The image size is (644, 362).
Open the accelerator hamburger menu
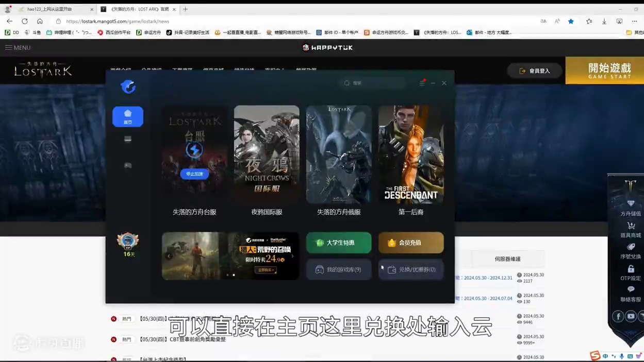[x=422, y=83]
